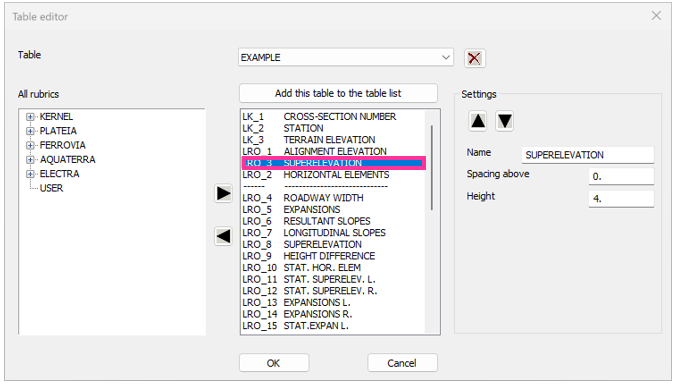Select LRO_7 LONGITUDINAL SLOPES row
The height and width of the screenshot is (384, 676).
click(333, 233)
